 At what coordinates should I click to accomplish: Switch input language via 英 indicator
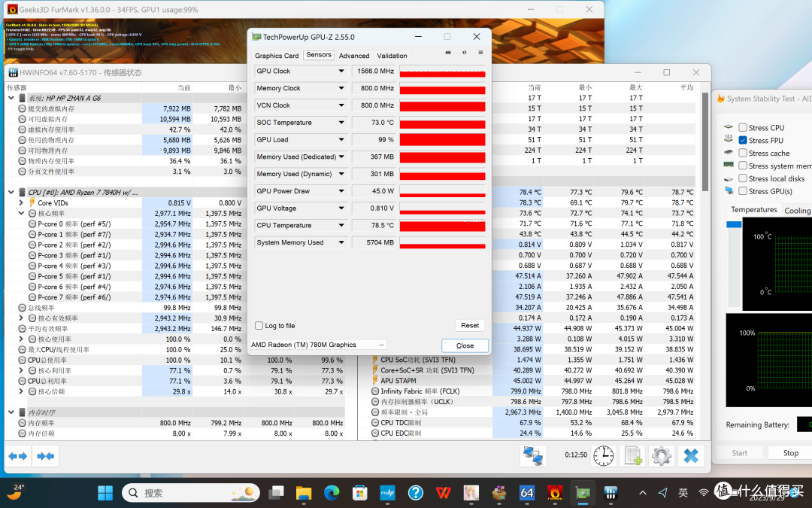coord(683,493)
